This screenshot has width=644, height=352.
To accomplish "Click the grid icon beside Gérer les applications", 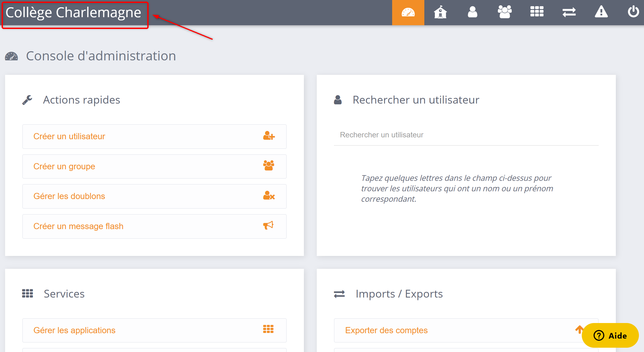I will (x=268, y=329).
